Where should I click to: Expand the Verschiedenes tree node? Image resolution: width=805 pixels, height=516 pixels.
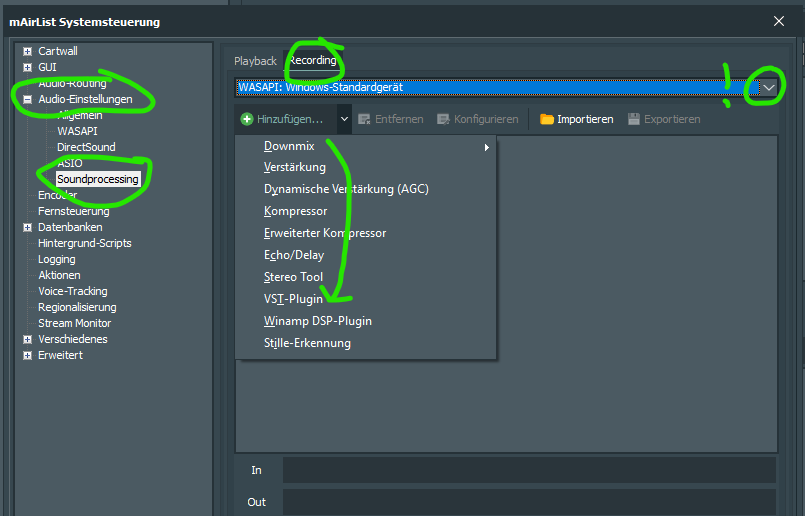[x=28, y=339]
